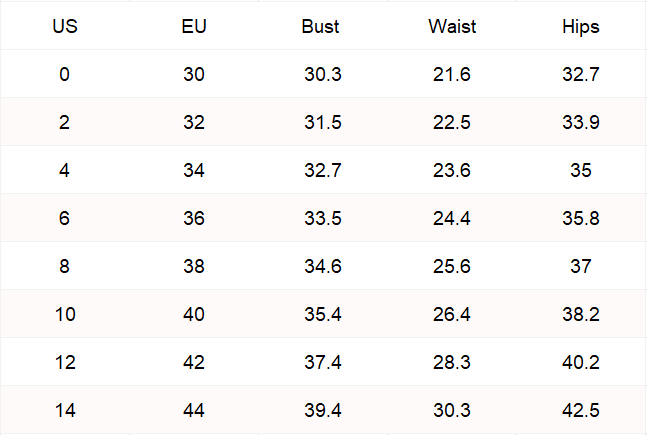
Task: Click Waist value 21.6
Action: [x=452, y=74]
